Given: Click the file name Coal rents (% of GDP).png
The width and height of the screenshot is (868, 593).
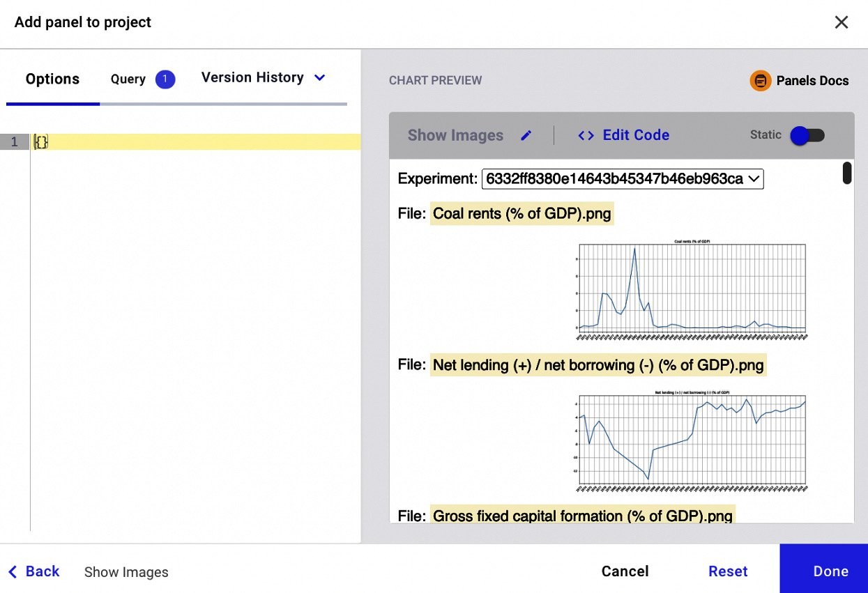Looking at the screenshot, I should click(522, 213).
